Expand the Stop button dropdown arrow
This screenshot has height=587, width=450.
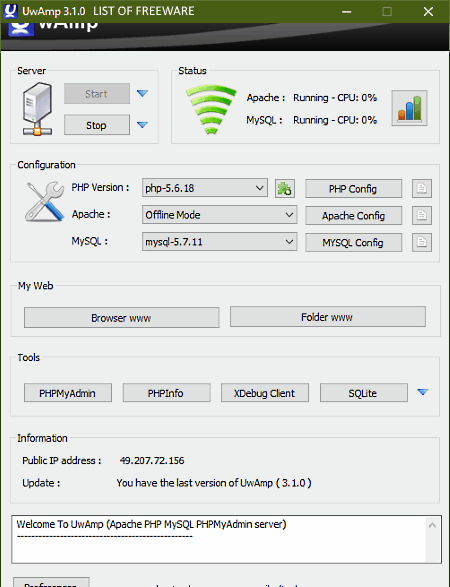click(x=142, y=125)
